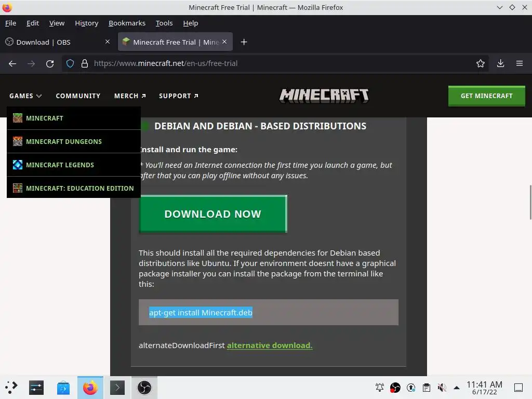Open the Bookmarks menu

pyautogui.click(x=127, y=23)
